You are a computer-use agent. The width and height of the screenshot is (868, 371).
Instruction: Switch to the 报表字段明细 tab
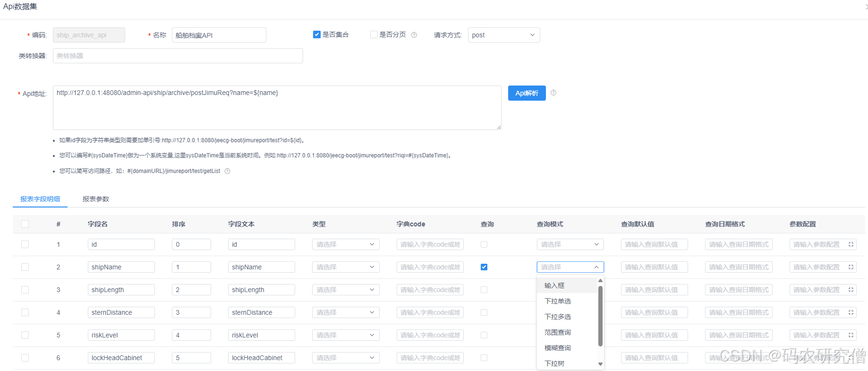tap(40, 199)
